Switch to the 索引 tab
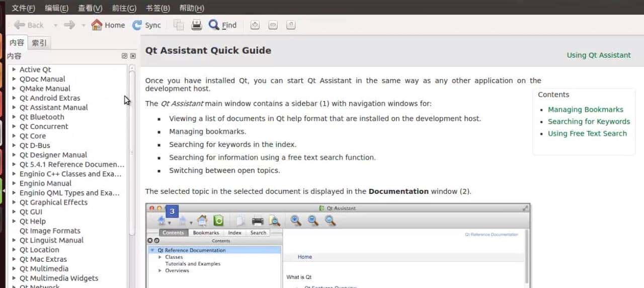 (39, 43)
